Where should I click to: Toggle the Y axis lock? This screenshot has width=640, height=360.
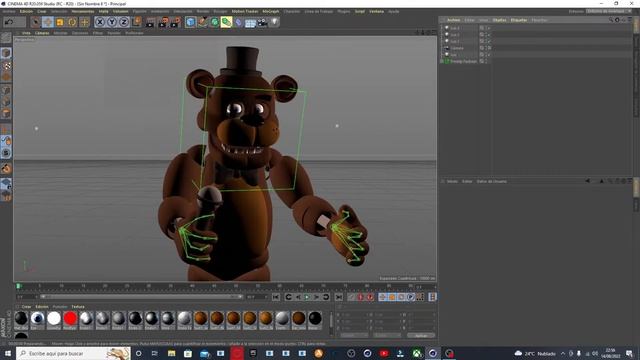tap(112, 22)
